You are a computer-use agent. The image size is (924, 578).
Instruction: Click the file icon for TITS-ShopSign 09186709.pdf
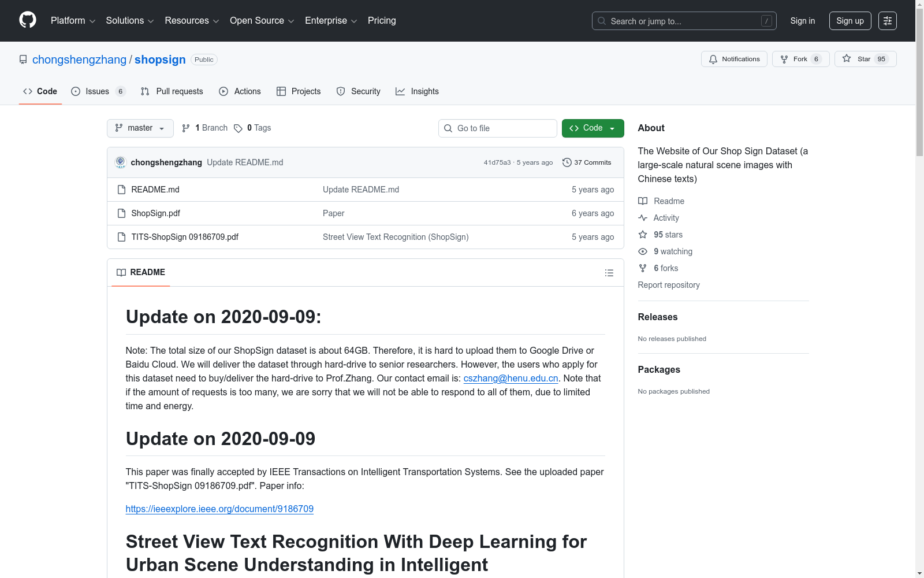121,237
